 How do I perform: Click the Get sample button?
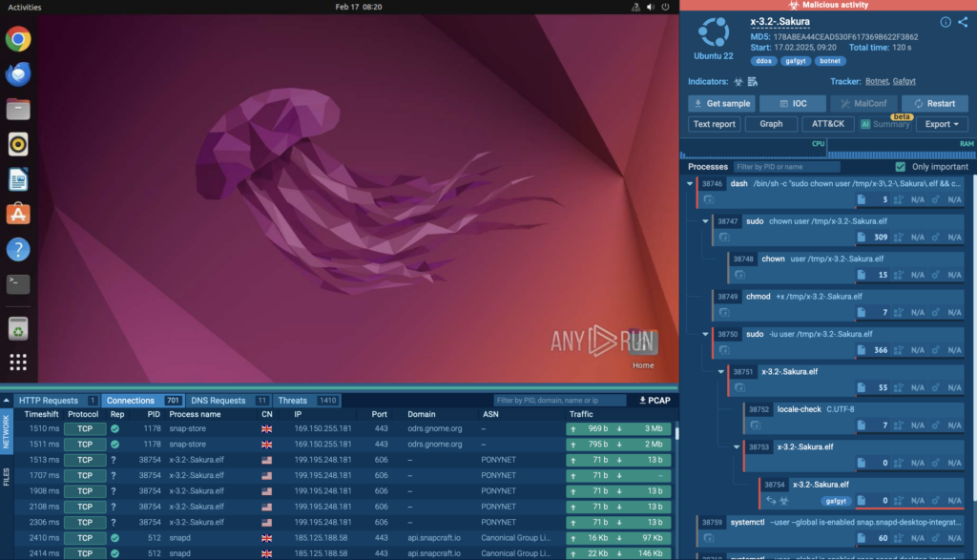pos(721,104)
